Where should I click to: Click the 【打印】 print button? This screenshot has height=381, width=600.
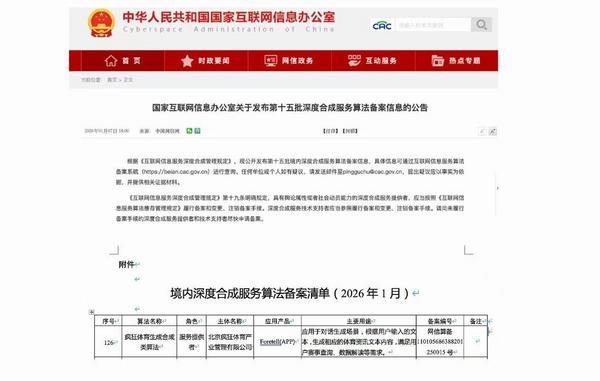click(x=331, y=131)
